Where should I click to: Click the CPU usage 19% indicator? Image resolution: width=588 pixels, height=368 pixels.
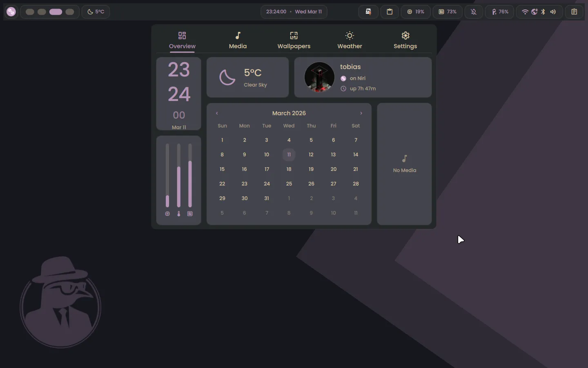(415, 12)
